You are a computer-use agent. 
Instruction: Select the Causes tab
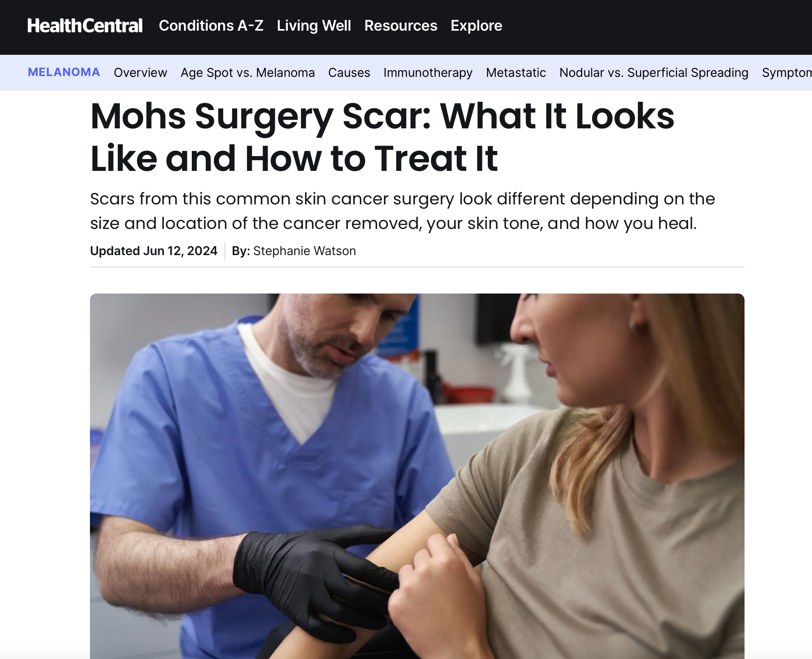coord(349,73)
